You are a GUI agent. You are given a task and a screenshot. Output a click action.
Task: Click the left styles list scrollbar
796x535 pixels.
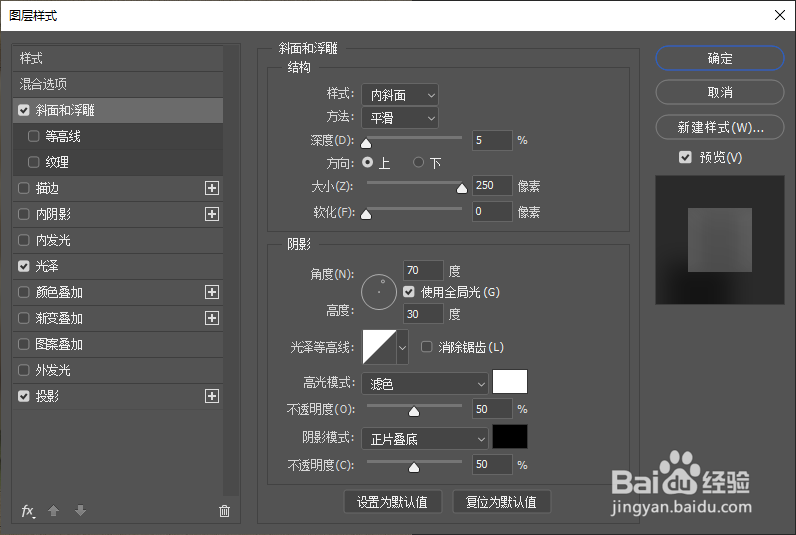tap(231, 270)
